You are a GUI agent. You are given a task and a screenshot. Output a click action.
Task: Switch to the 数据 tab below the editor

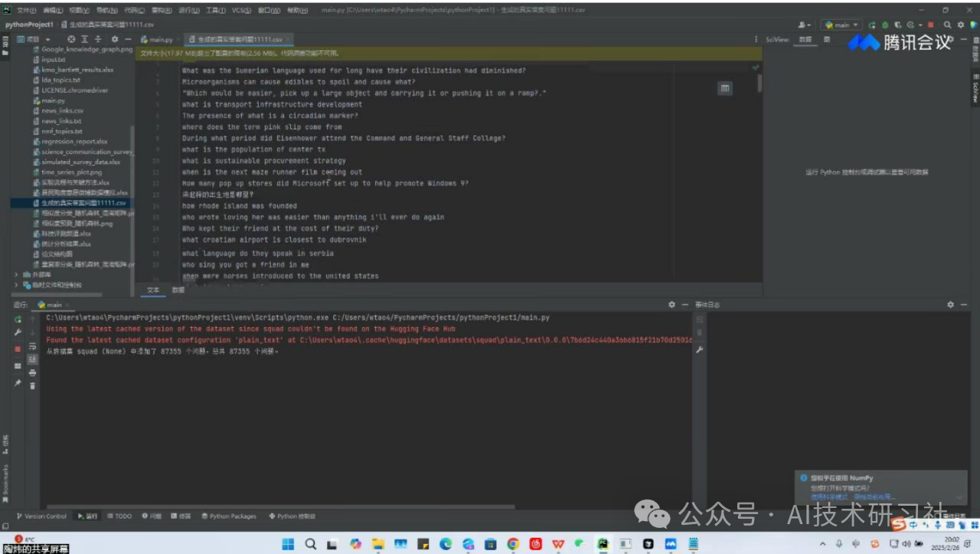pos(178,290)
